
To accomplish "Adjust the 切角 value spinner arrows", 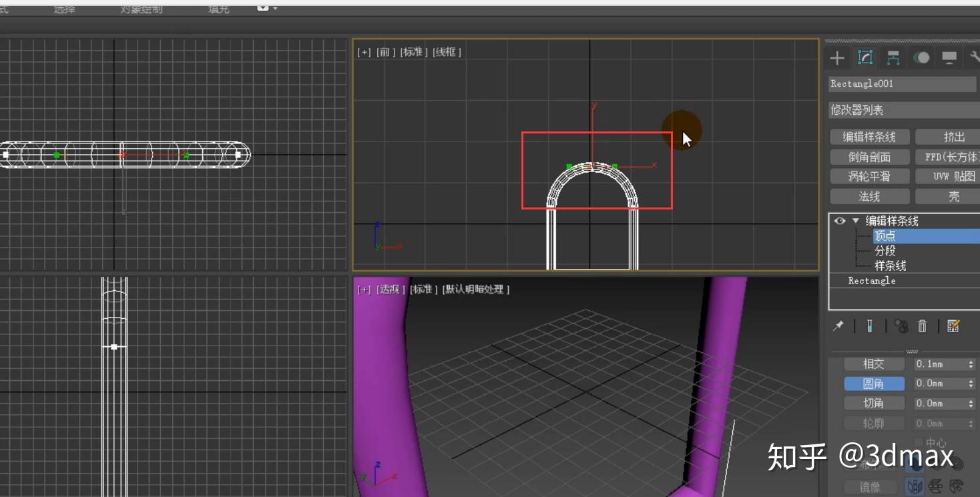I will (971, 403).
